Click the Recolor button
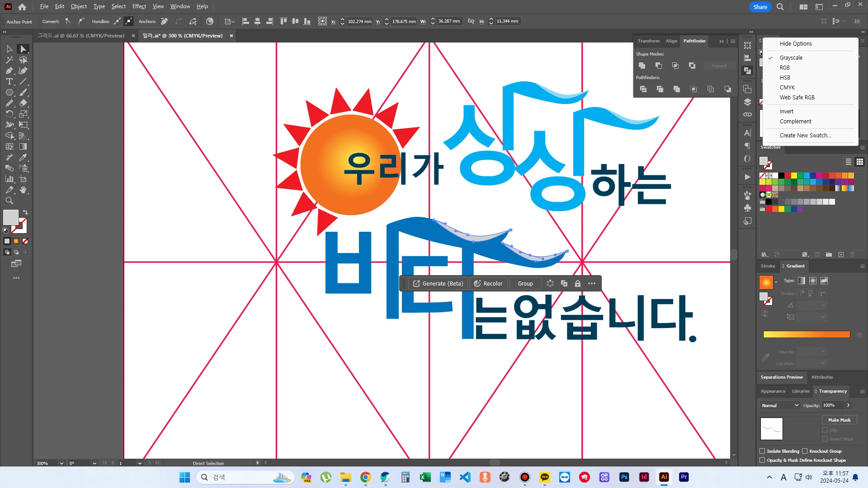The height and width of the screenshot is (488, 868). pos(488,284)
